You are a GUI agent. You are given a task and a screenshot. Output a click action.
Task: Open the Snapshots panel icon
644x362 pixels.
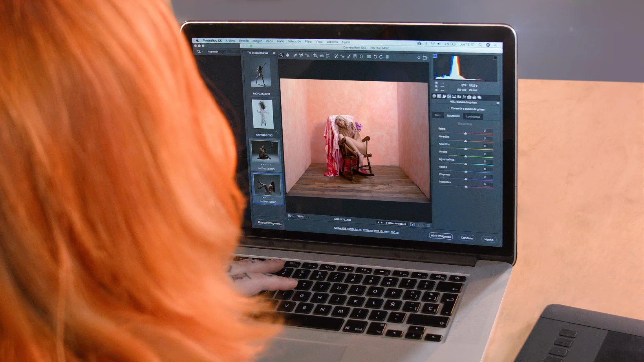click(x=479, y=97)
